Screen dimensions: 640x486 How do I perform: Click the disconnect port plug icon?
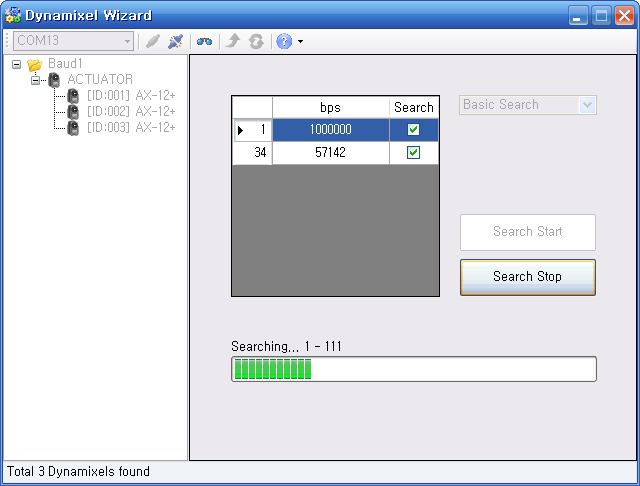click(x=176, y=41)
